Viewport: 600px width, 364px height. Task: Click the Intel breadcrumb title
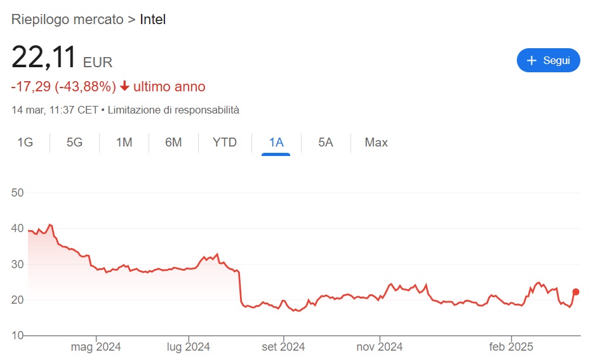point(152,19)
